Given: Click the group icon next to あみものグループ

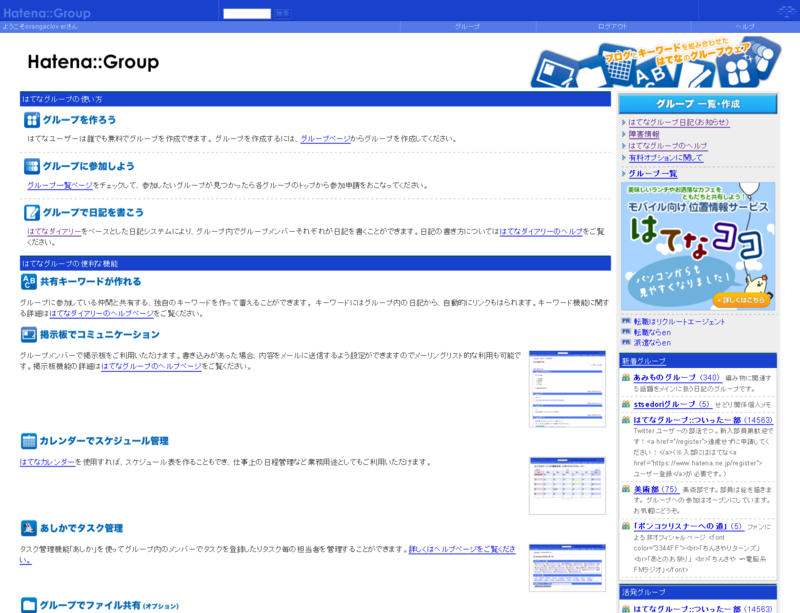Looking at the screenshot, I should [626, 378].
